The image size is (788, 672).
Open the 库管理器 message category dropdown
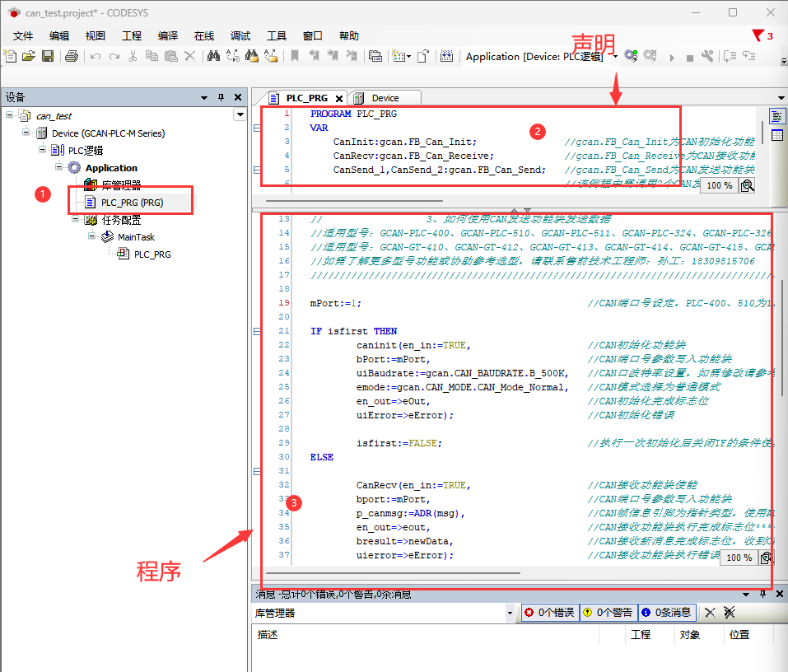pyautogui.click(x=511, y=612)
